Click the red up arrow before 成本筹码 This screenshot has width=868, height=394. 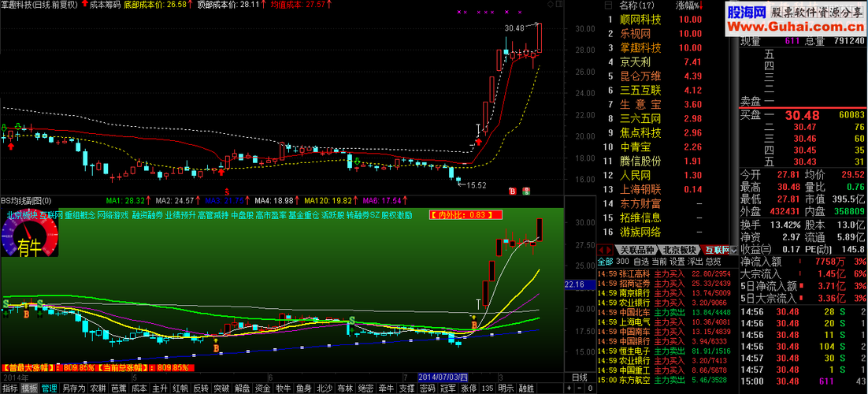point(83,4)
